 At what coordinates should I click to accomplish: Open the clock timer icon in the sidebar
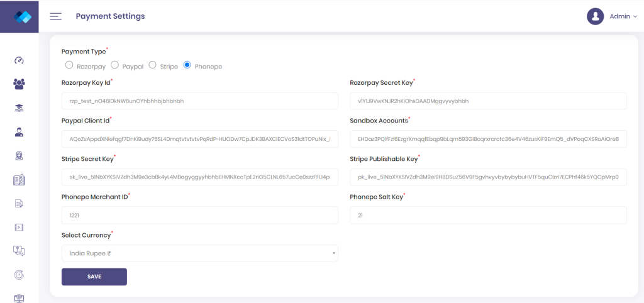[x=19, y=275]
